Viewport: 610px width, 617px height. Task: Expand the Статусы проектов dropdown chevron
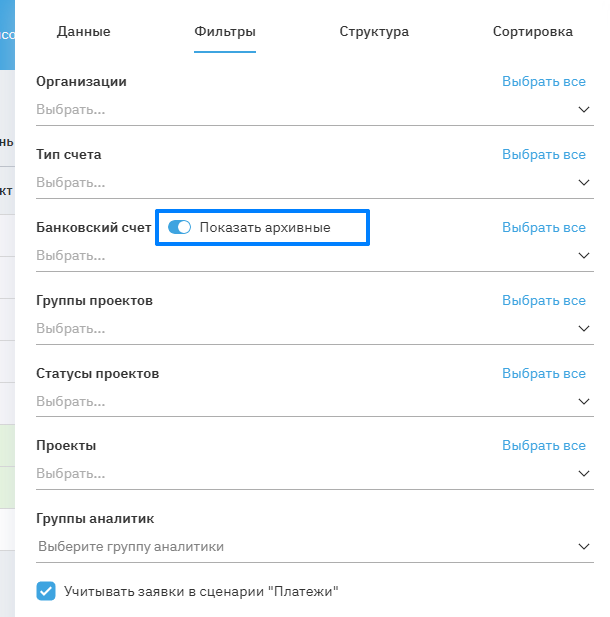(x=584, y=402)
